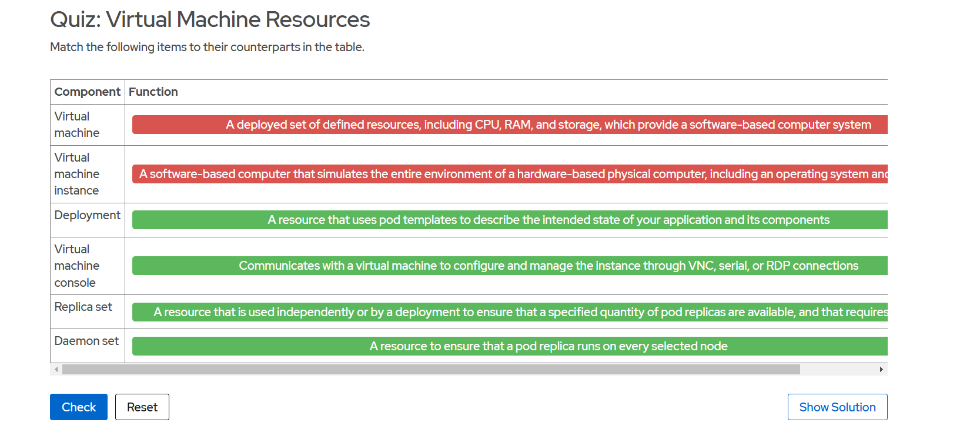Click the right scrollbar arrow below the table
The image size is (980, 439).
[882, 369]
